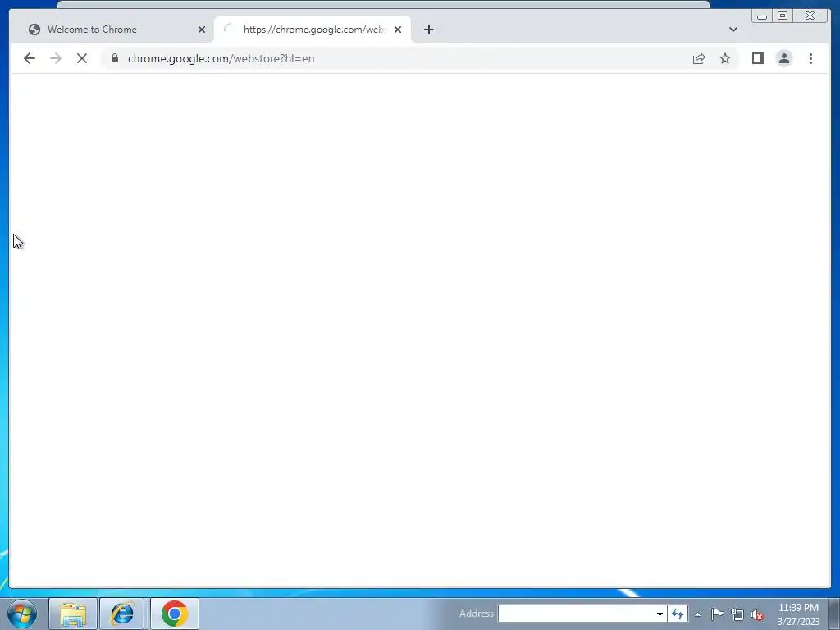840x630 pixels.
Task: Open the clock showing 11:39 PM
Action: [x=798, y=614]
